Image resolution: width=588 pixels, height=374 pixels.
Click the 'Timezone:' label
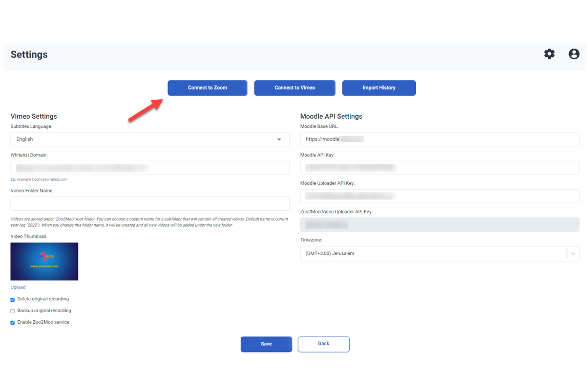(x=311, y=240)
